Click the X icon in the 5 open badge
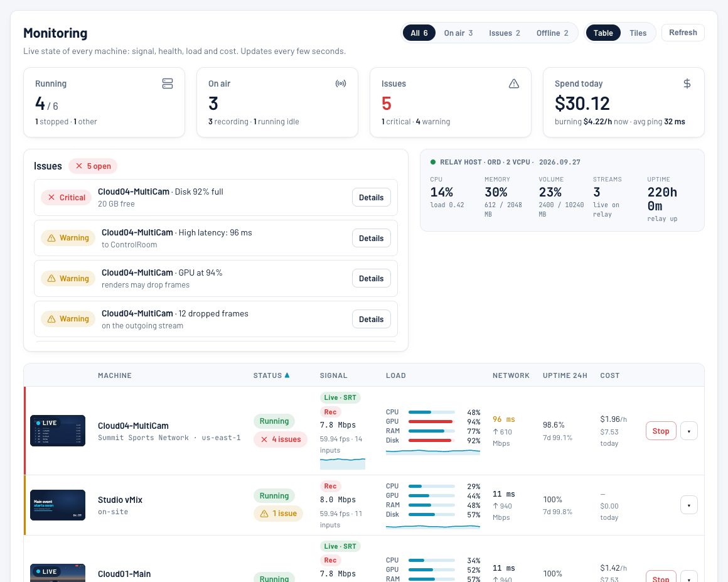The width and height of the screenshot is (728, 582). click(x=79, y=166)
